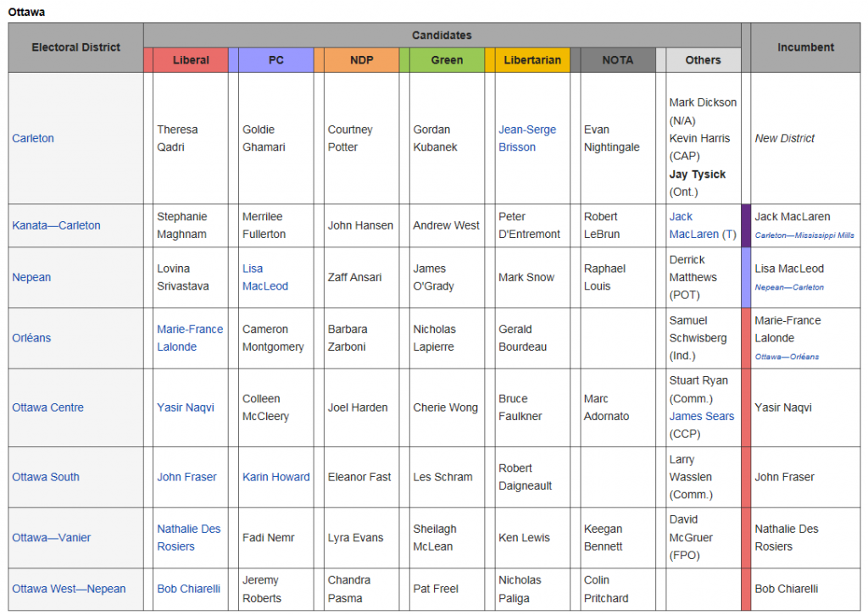The width and height of the screenshot is (868, 615).
Task: Click the Liberal party column header
Action: [191, 60]
